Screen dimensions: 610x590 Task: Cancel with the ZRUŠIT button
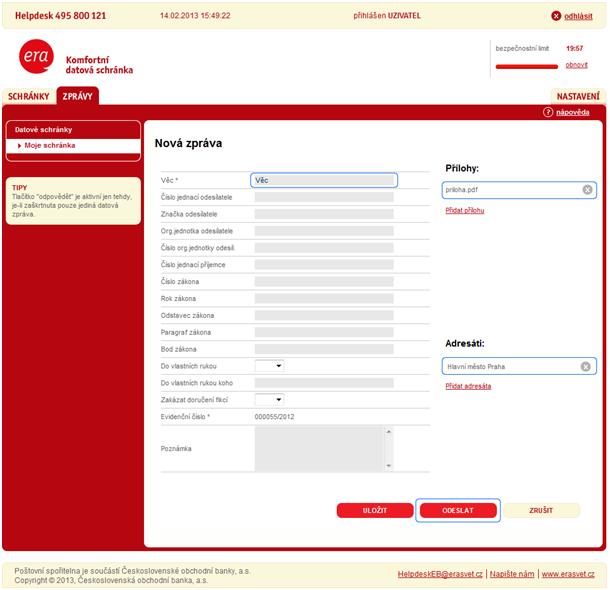pos(540,510)
